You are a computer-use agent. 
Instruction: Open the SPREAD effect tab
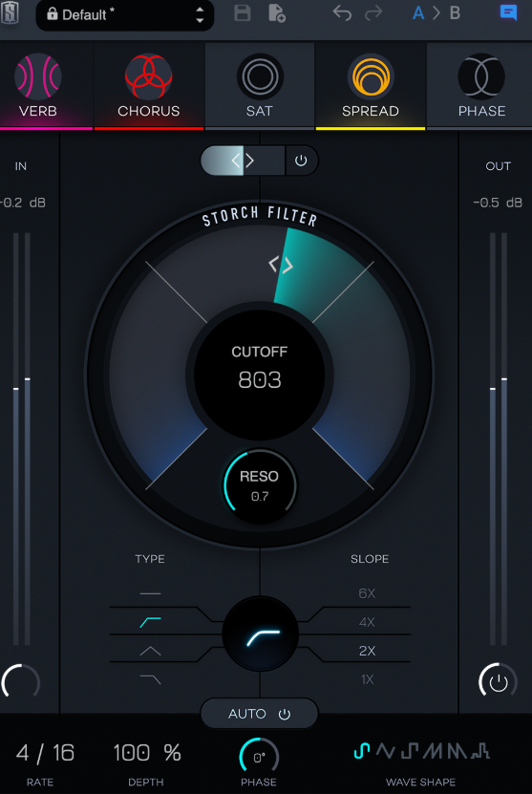click(x=370, y=86)
